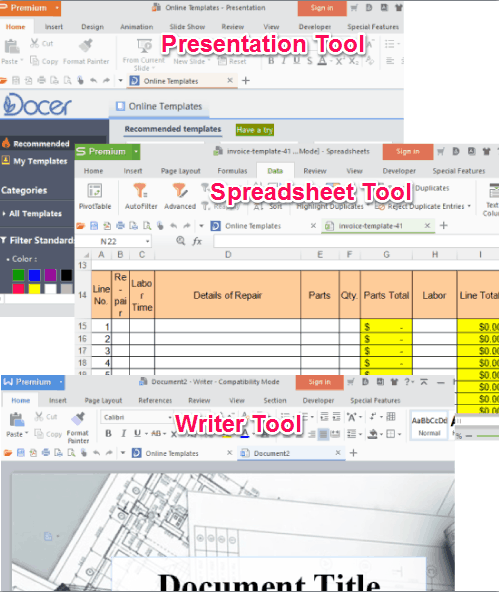Viewport: 499px width, 592px height.
Task: Click fx insert function icon
Action: coord(197,241)
